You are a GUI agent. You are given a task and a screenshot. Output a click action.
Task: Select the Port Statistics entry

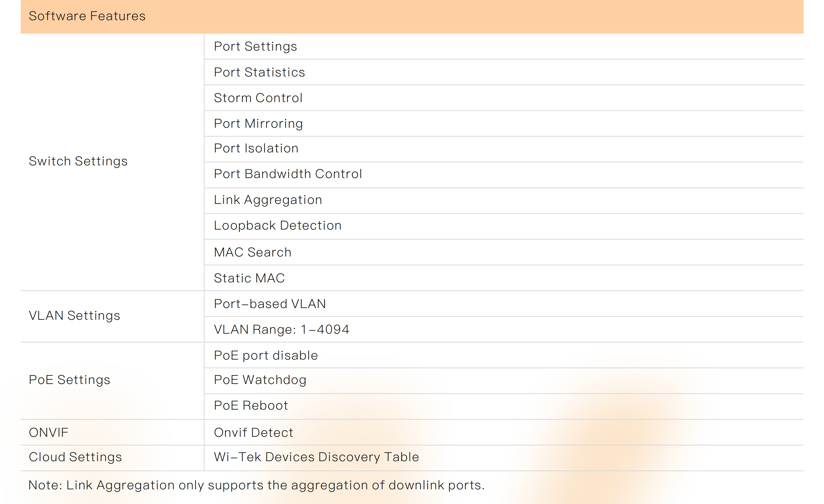tap(259, 72)
